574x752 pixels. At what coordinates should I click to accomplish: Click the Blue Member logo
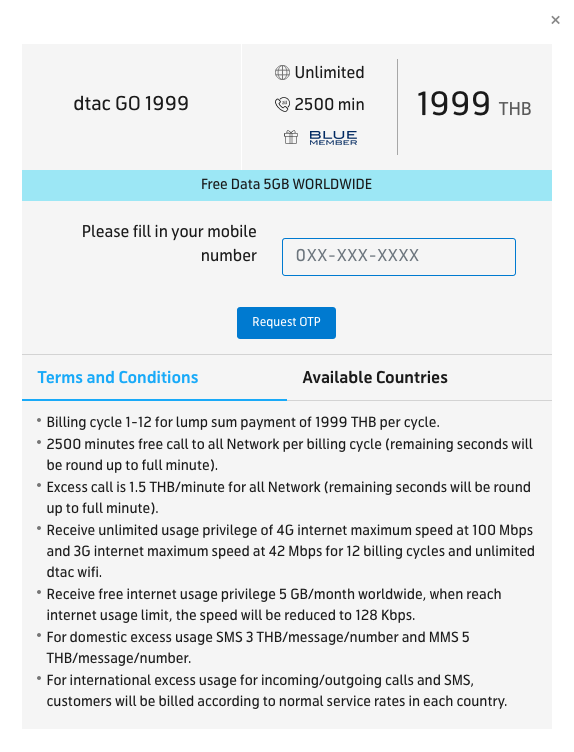(333, 138)
